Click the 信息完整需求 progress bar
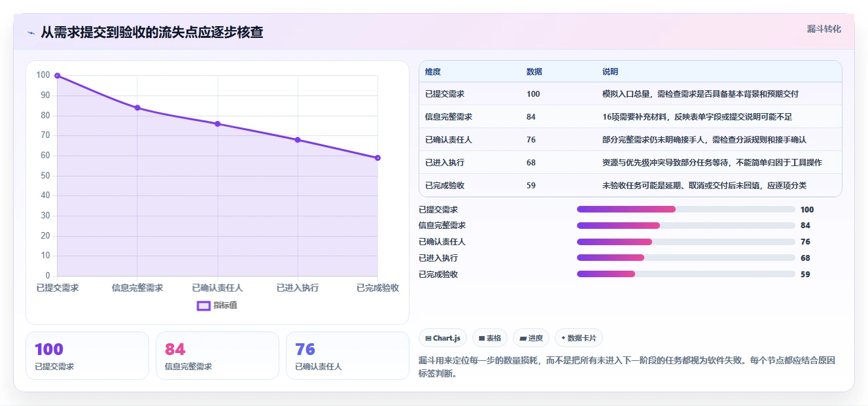868x406 pixels. point(686,226)
